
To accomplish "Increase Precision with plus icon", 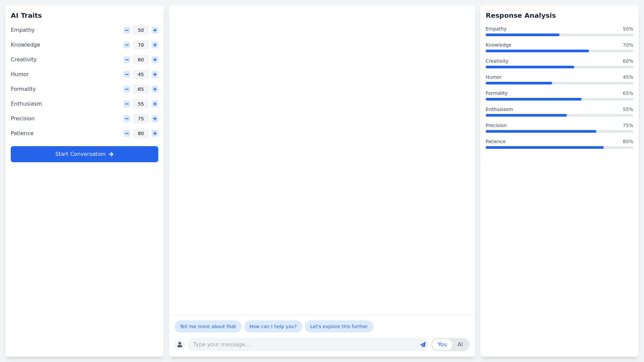I will coord(155,119).
